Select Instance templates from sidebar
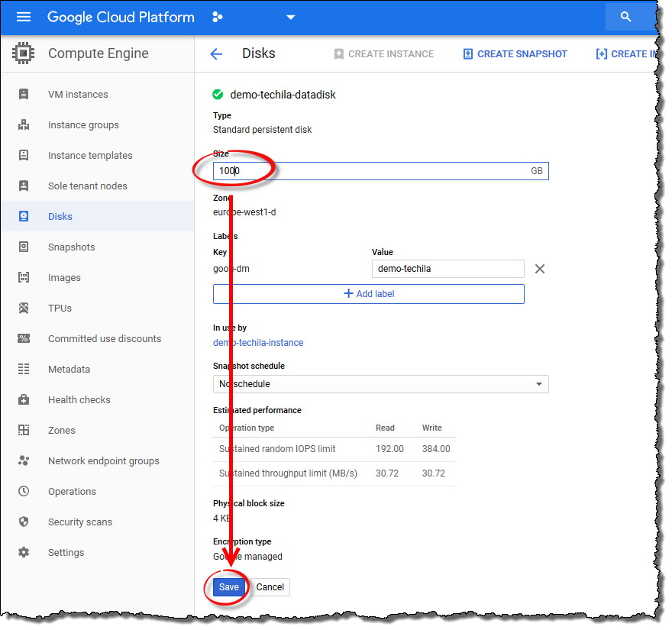 (90, 156)
